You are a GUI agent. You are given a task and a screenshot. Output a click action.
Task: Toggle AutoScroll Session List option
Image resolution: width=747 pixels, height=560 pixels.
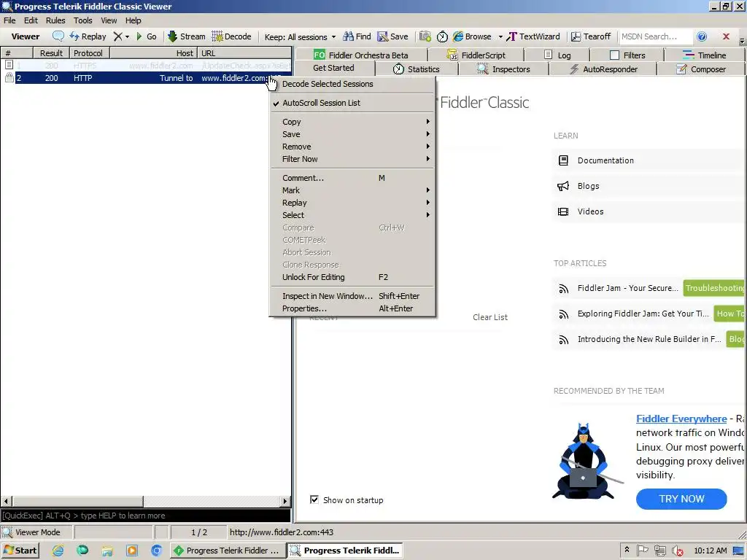click(x=352, y=103)
